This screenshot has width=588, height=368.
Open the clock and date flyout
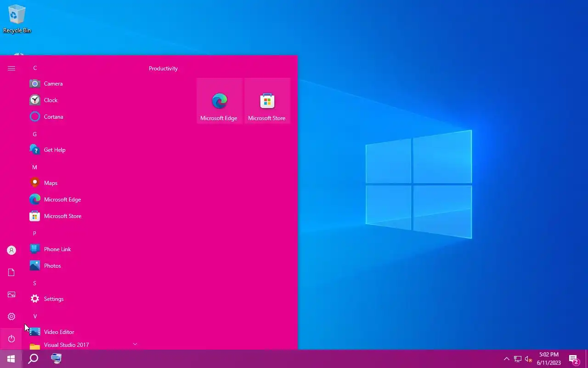(x=549, y=359)
